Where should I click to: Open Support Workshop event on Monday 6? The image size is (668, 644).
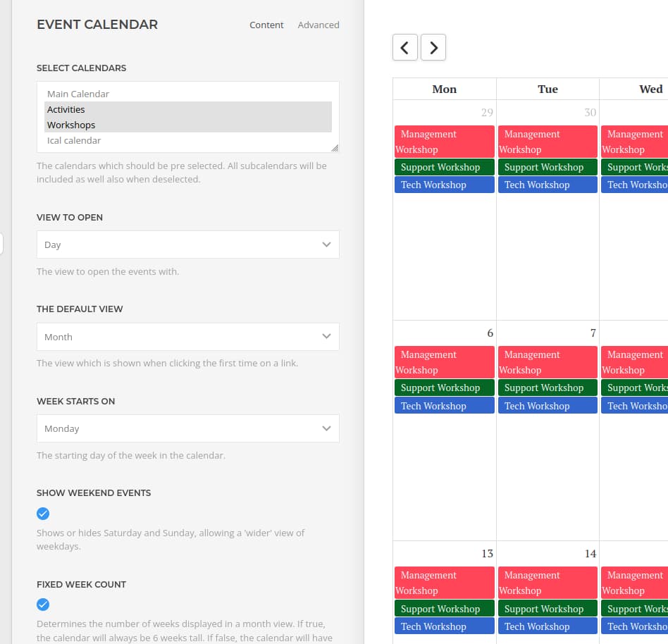tap(445, 388)
